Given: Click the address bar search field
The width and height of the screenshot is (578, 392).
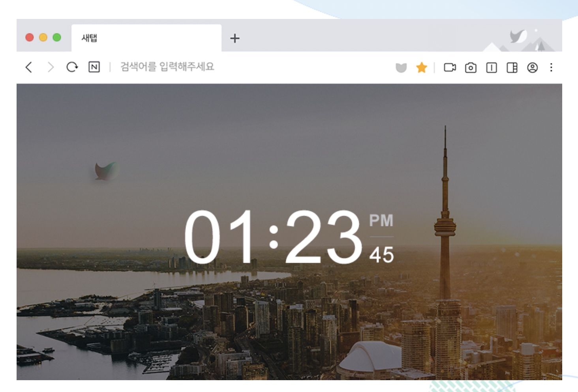Looking at the screenshot, I should 167,67.
